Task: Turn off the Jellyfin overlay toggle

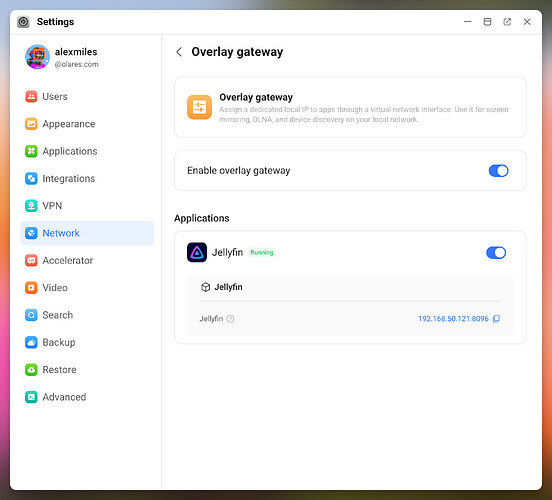Action: pyautogui.click(x=496, y=252)
